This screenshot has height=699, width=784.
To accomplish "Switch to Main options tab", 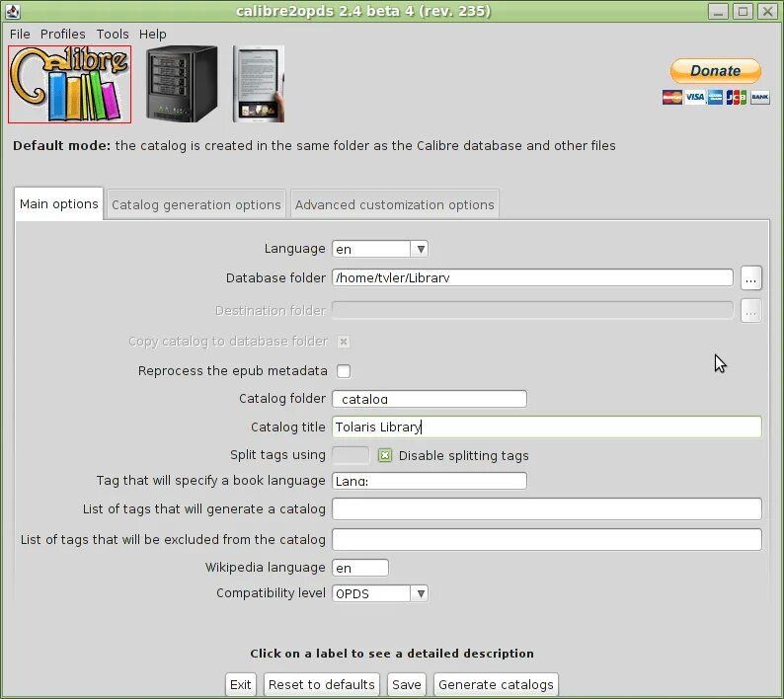I will coord(59,204).
